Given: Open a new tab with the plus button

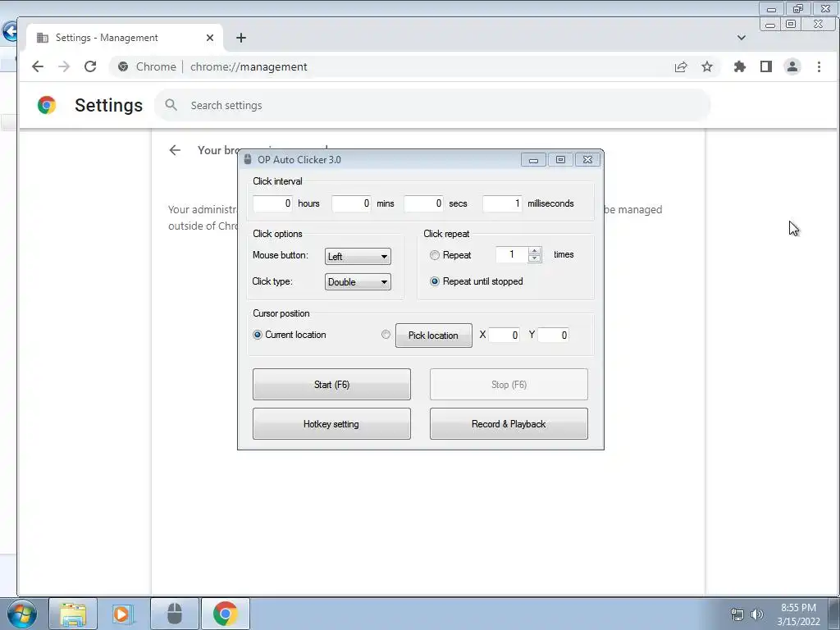Looking at the screenshot, I should point(241,38).
